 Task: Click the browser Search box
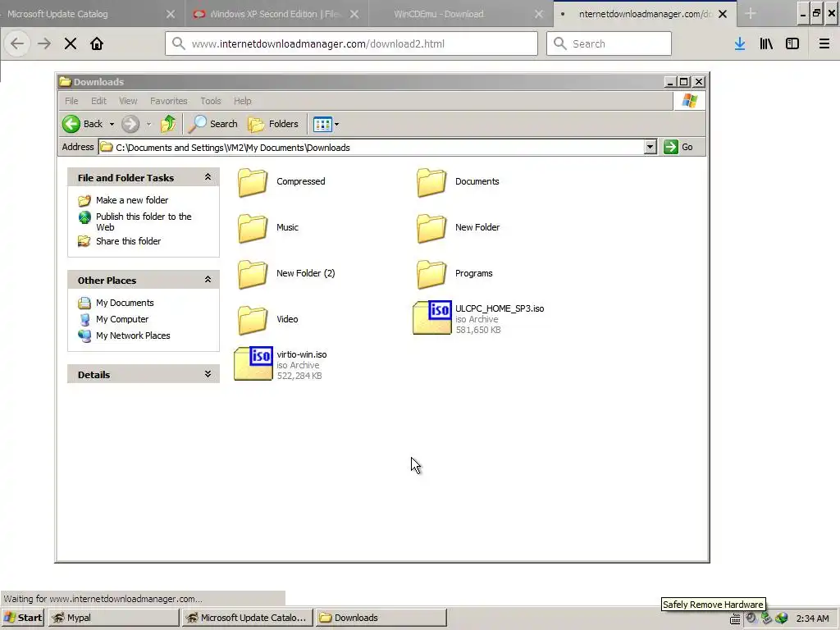coord(609,44)
